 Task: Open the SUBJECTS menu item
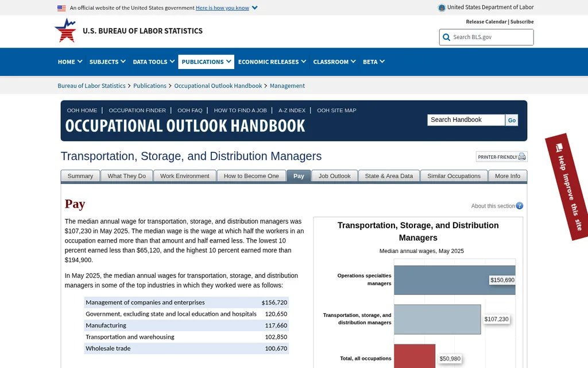(107, 62)
